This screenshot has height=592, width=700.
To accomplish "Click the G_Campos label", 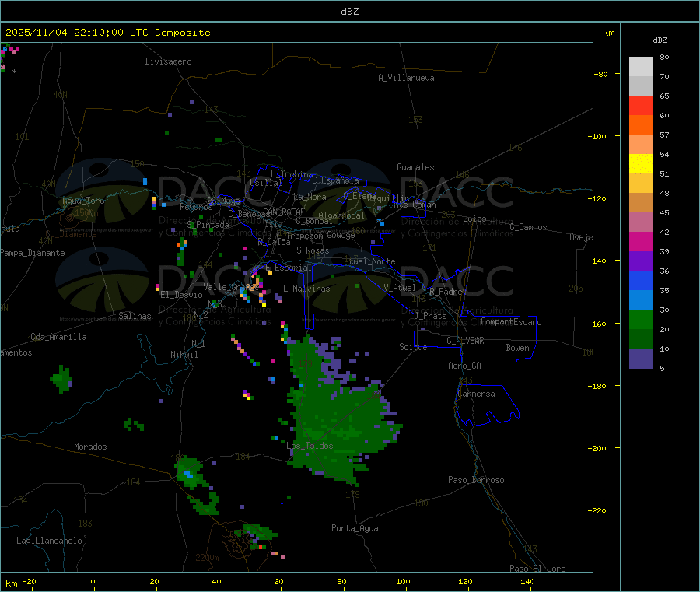I will pos(528,227).
